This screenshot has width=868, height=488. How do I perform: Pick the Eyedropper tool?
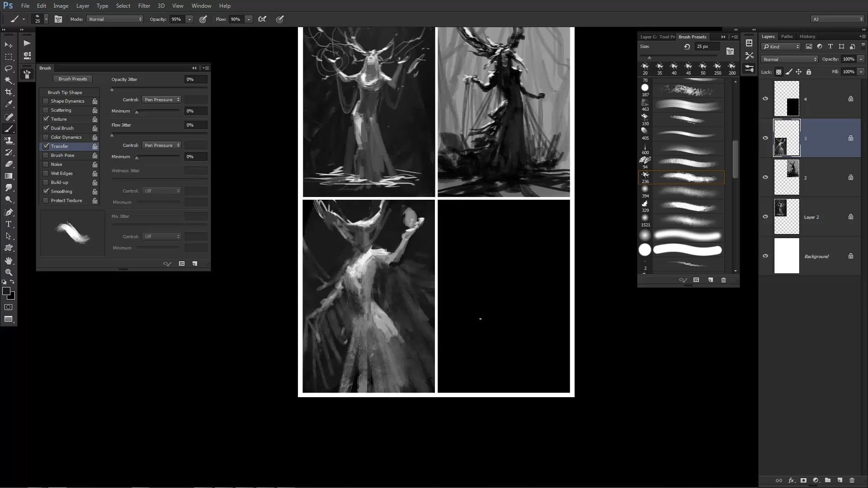pos(9,104)
